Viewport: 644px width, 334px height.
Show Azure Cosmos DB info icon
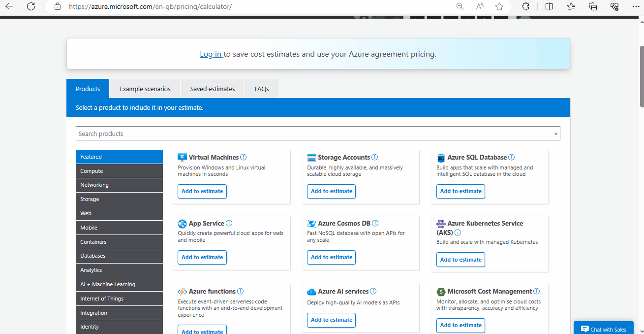[x=375, y=224]
